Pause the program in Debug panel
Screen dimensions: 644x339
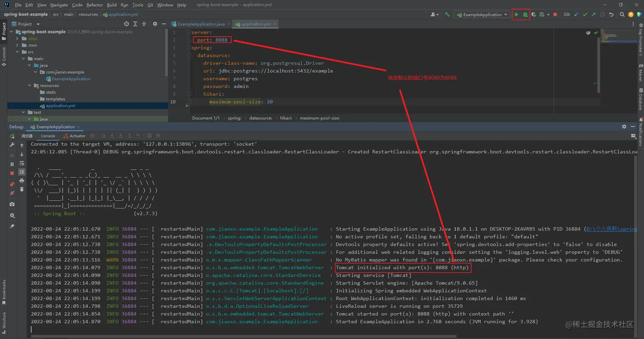coord(12,164)
